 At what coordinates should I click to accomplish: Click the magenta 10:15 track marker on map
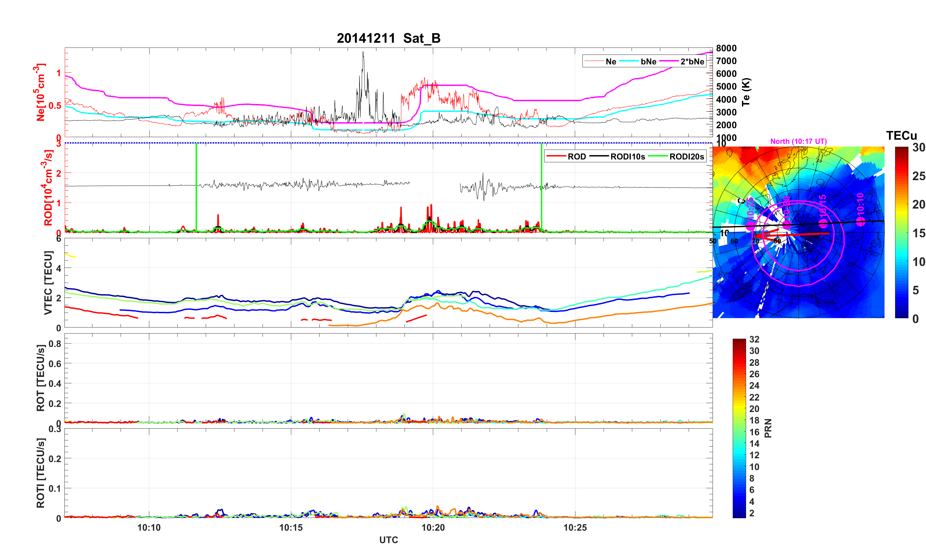coord(823,224)
